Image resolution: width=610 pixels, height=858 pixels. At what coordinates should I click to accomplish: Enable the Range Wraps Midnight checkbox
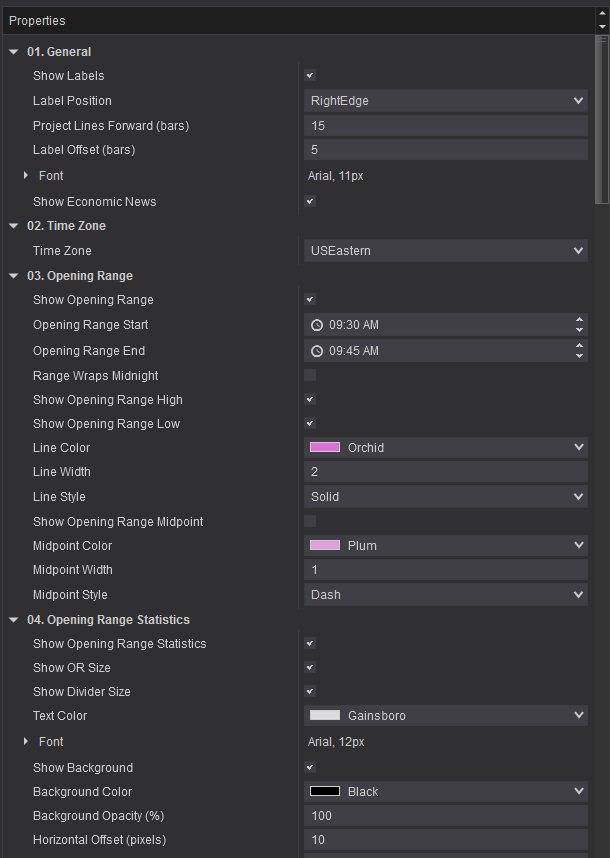(x=310, y=375)
